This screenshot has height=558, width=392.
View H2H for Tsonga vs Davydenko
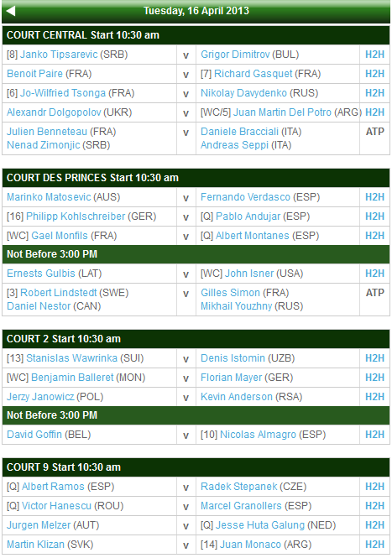375,93
